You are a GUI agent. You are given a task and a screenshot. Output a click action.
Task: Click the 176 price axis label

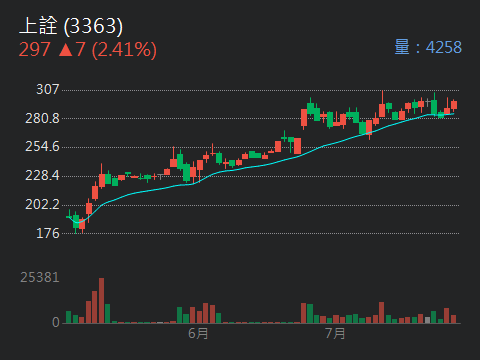48,233
